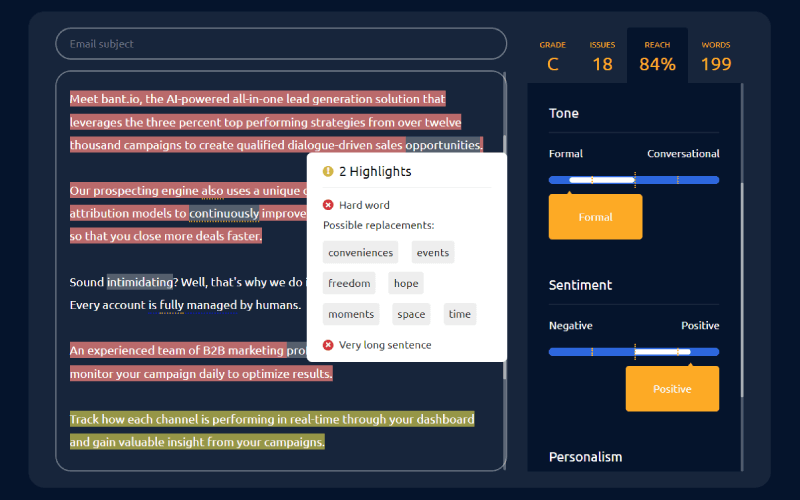Replace with the suggestion 'conveniences'
Viewport: 800px width, 500px height.
tap(360, 253)
